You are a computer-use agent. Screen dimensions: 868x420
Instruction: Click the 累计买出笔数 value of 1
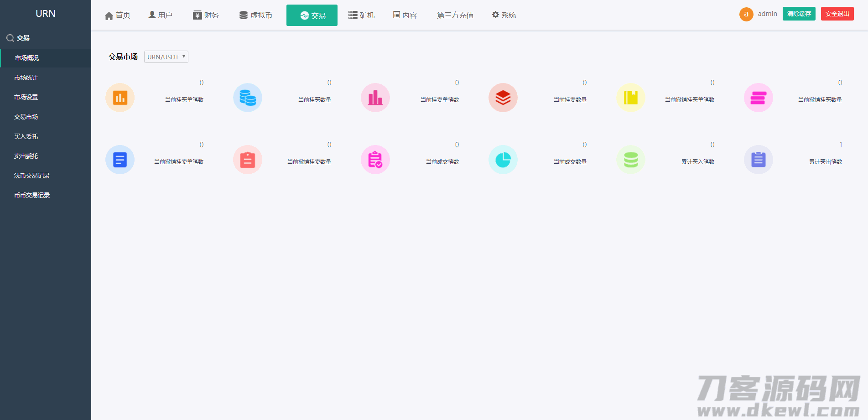click(840, 145)
